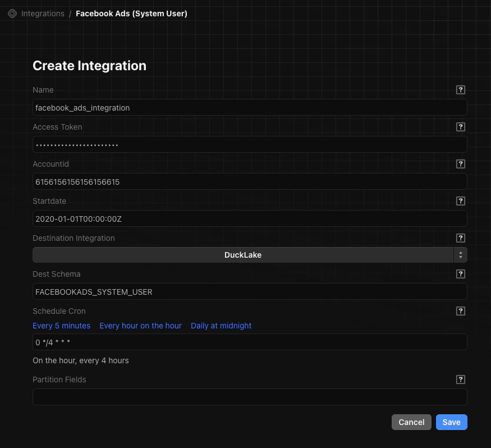Viewport: 491px width, 448px height.
Task: Click the Partition Fields help icon
Action: point(461,380)
